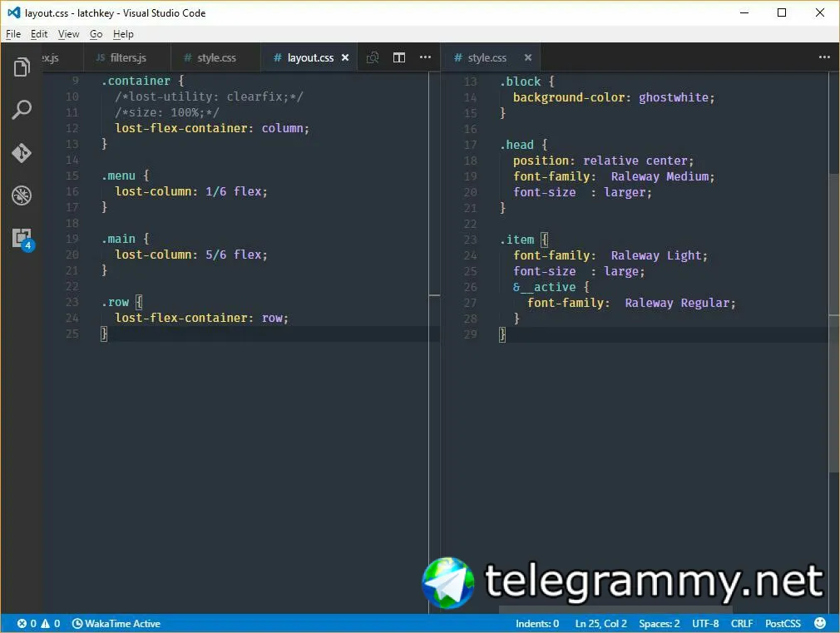This screenshot has width=840, height=633.
Task: Change indentation via Spaces: 2
Action: pyautogui.click(x=659, y=623)
